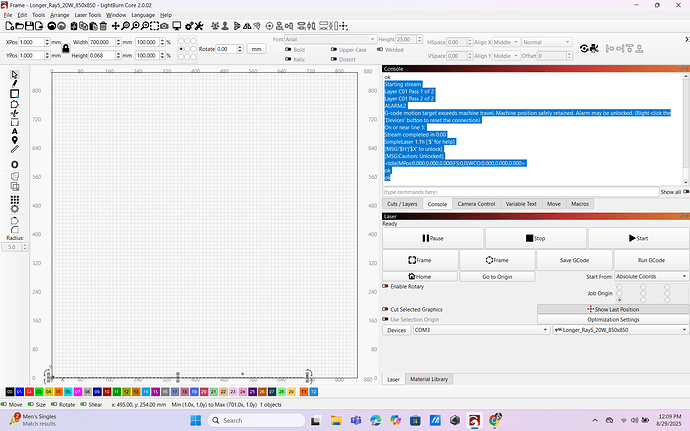The width and height of the screenshot is (690, 431).
Task: Toggle the Move status bar switch
Action: pos(4,404)
